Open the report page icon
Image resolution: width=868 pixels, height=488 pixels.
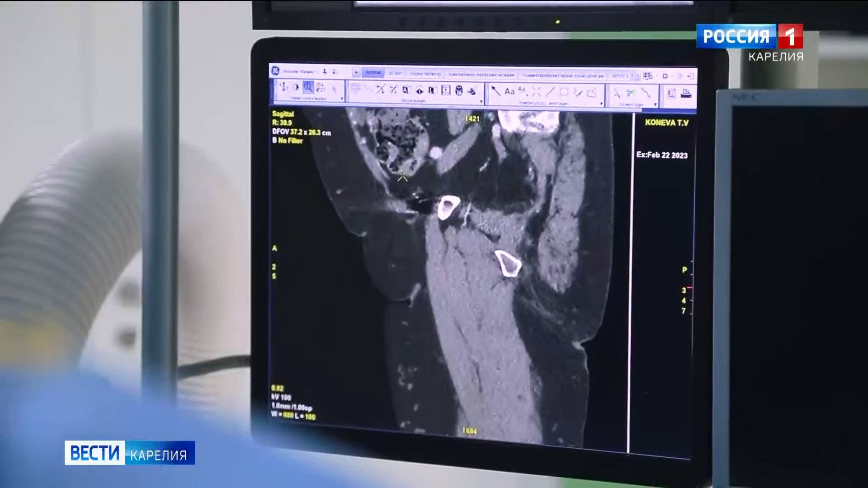pos(672,93)
